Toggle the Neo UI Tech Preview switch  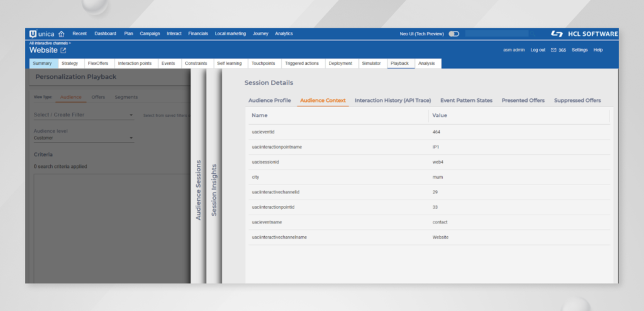(453, 33)
